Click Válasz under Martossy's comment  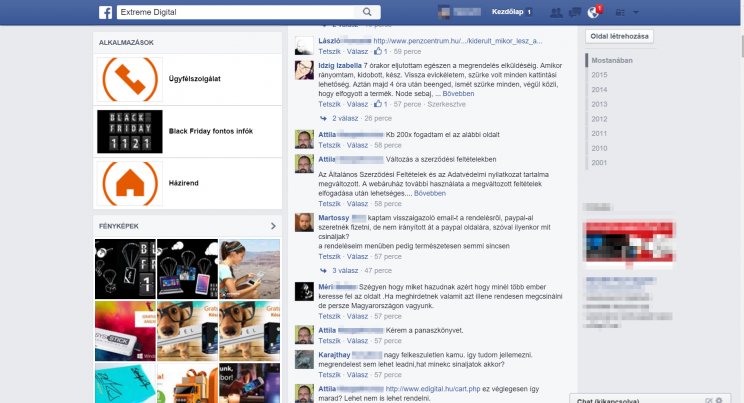[357, 257]
